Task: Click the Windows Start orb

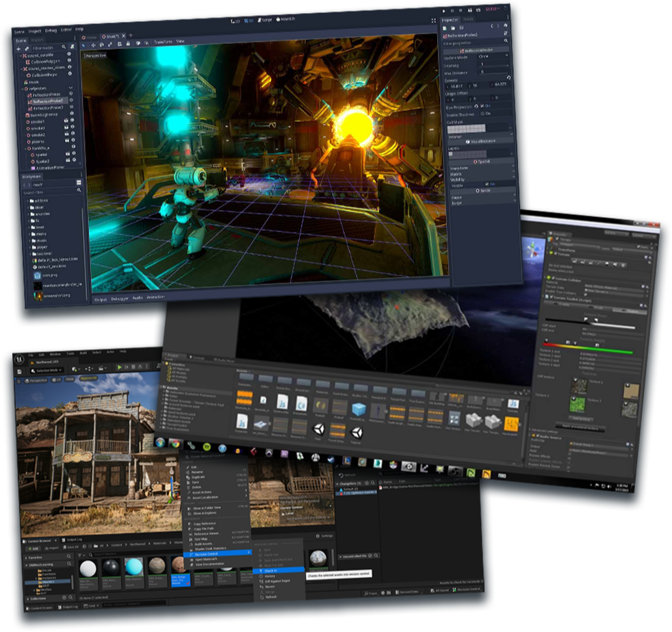Action: pos(160,442)
